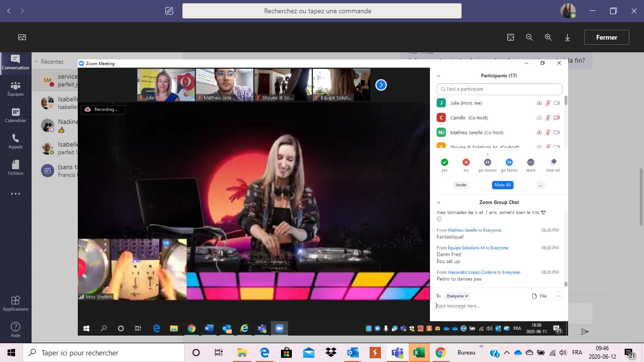Zoom in on the previewed image
Image resolution: width=644 pixels, height=362 pixels.
click(x=548, y=37)
